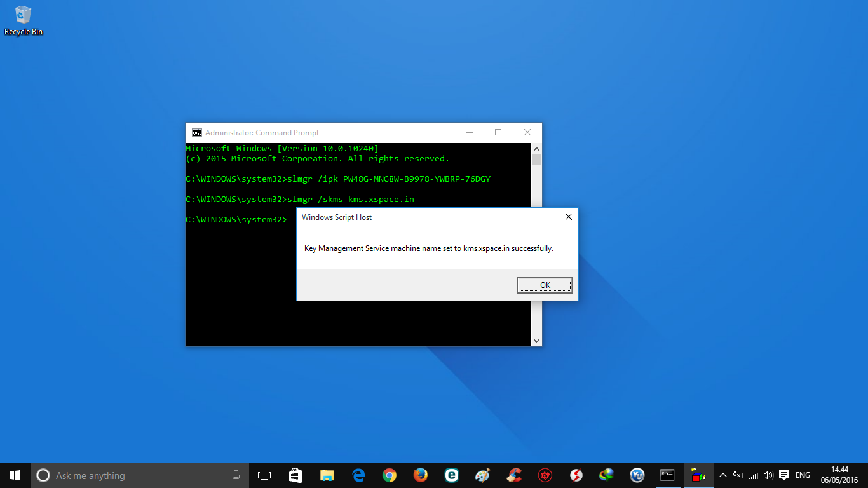Image resolution: width=868 pixels, height=488 pixels.
Task: Open the Action Center notifications icon
Action: (x=784, y=475)
